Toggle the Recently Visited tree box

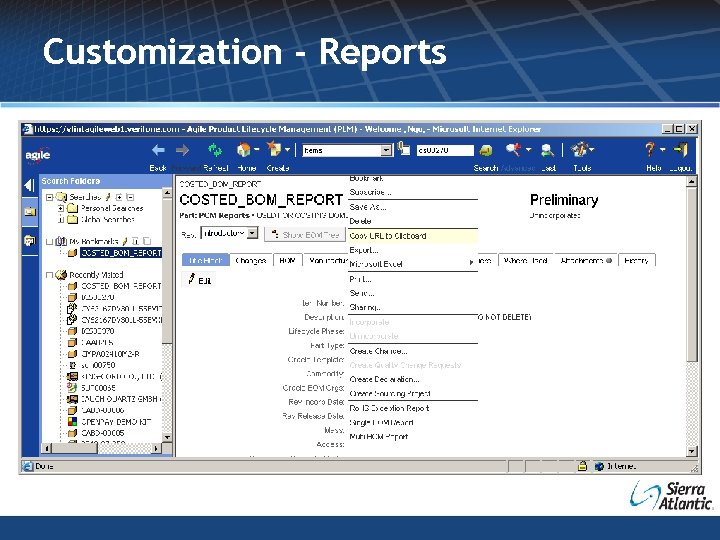click(50, 275)
